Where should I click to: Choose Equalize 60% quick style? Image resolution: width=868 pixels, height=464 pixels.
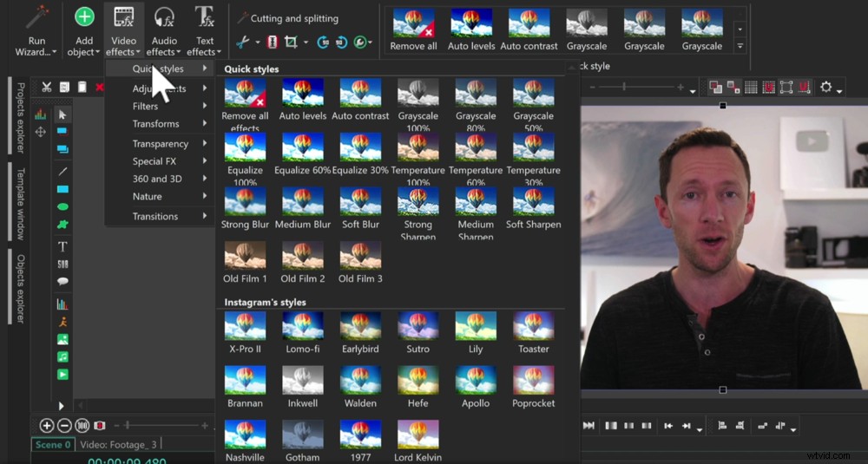click(303, 154)
